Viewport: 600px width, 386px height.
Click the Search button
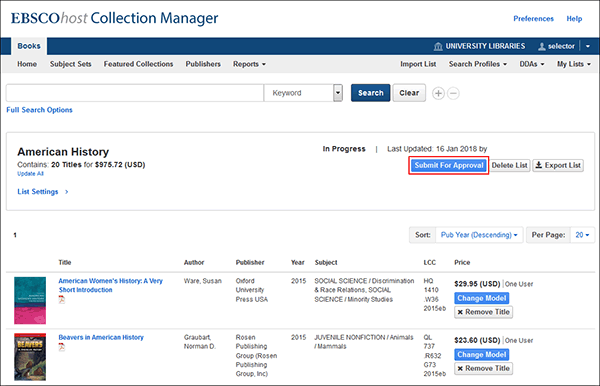(x=370, y=93)
